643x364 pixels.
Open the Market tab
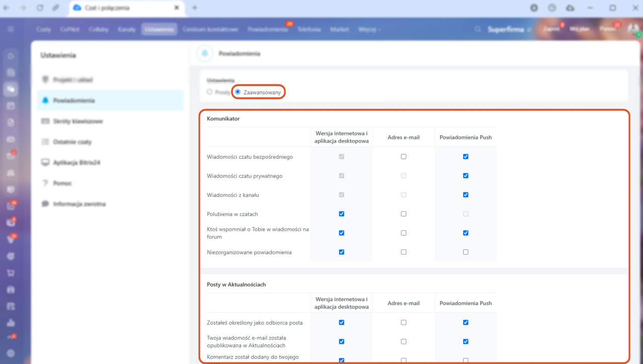[340, 30]
